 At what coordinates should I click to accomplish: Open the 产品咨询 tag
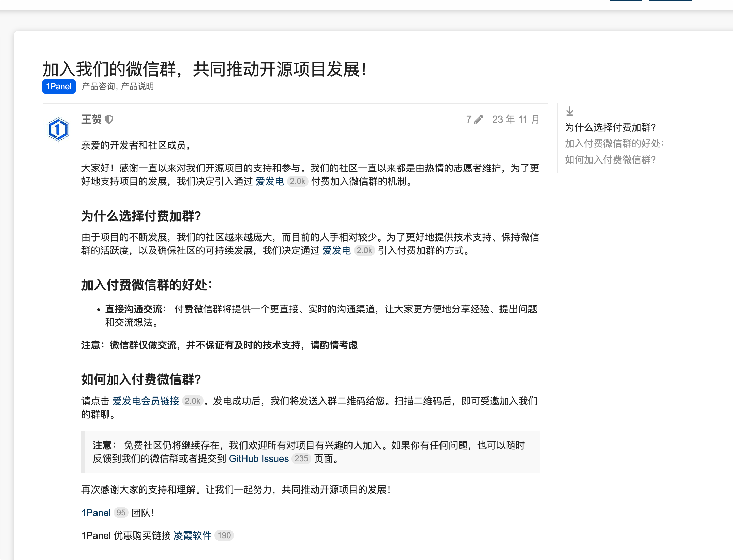click(x=98, y=87)
